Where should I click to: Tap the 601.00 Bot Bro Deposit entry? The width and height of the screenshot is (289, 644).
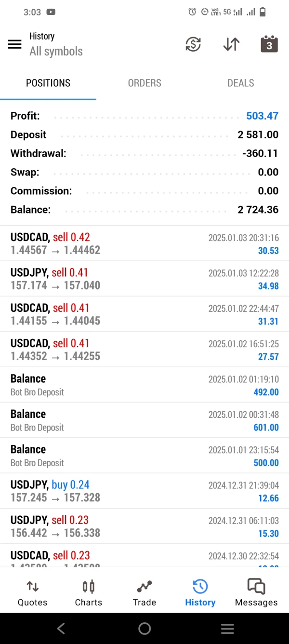point(144,420)
